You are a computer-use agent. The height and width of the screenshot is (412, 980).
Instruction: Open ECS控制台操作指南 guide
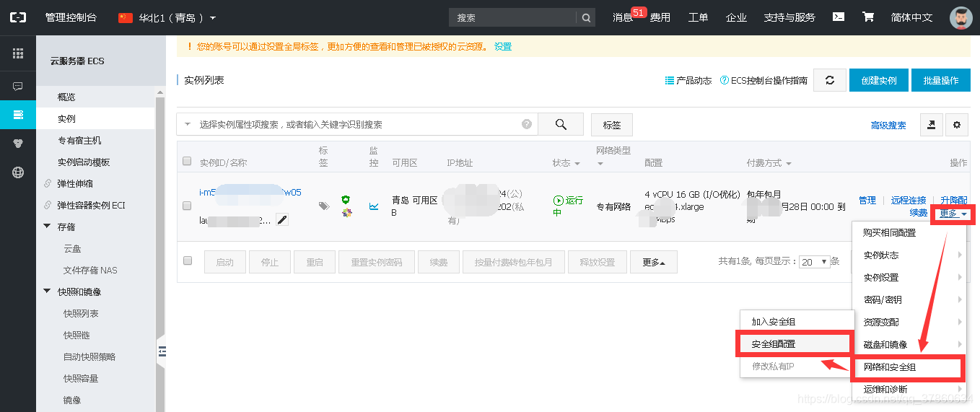click(764, 81)
